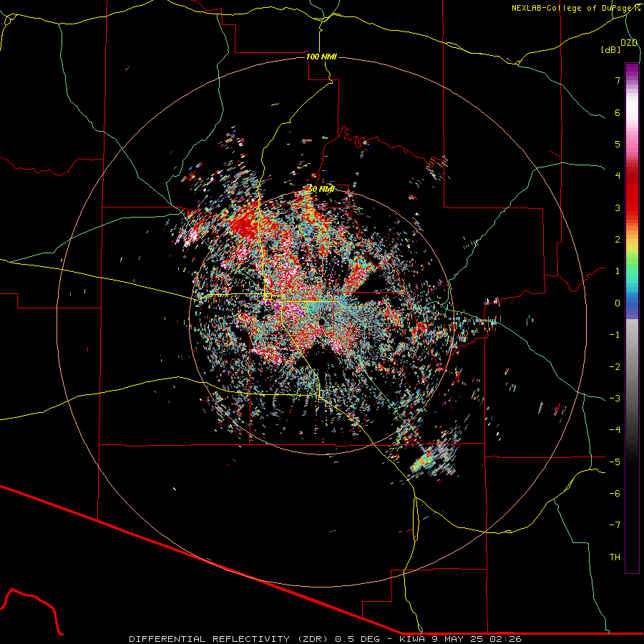Click the TH threshold legend label
The image size is (644, 644).
(615, 557)
